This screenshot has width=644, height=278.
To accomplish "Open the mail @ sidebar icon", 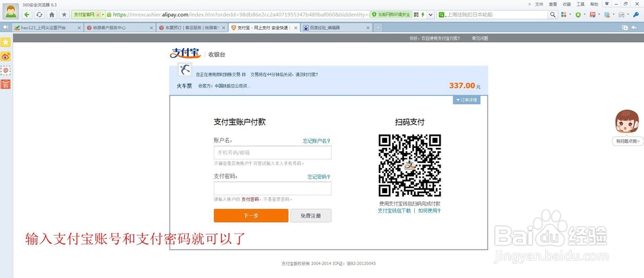I will (6, 70).
